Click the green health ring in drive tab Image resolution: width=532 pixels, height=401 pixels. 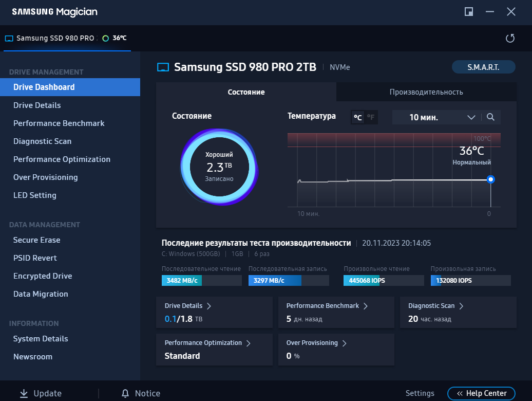pyautogui.click(x=105, y=39)
